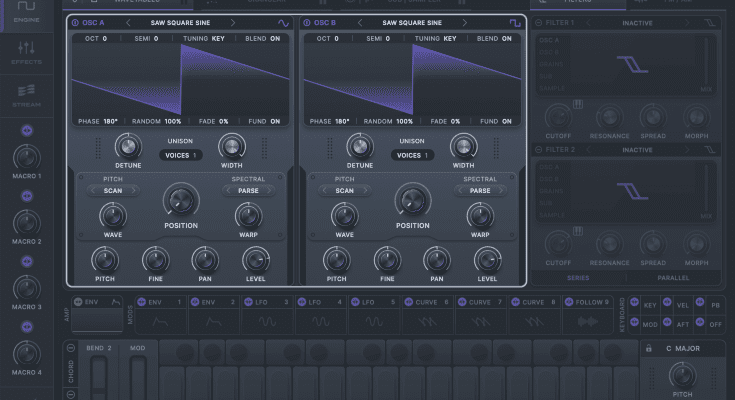Click the lock icon beside C Major
This screenshot has width=735, height=400.
[x=649, y=348]
